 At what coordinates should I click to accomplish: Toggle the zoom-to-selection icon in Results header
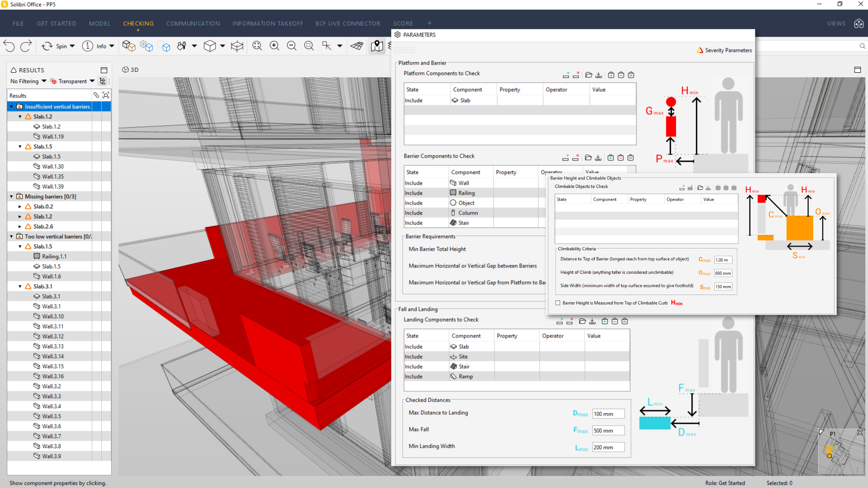pyautogui.click(x=106, y=95)
